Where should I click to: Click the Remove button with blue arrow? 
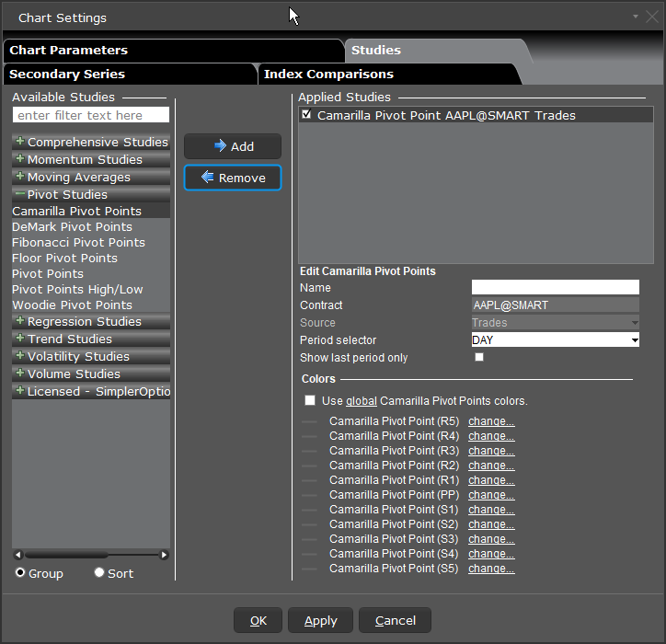pos(233,178)
